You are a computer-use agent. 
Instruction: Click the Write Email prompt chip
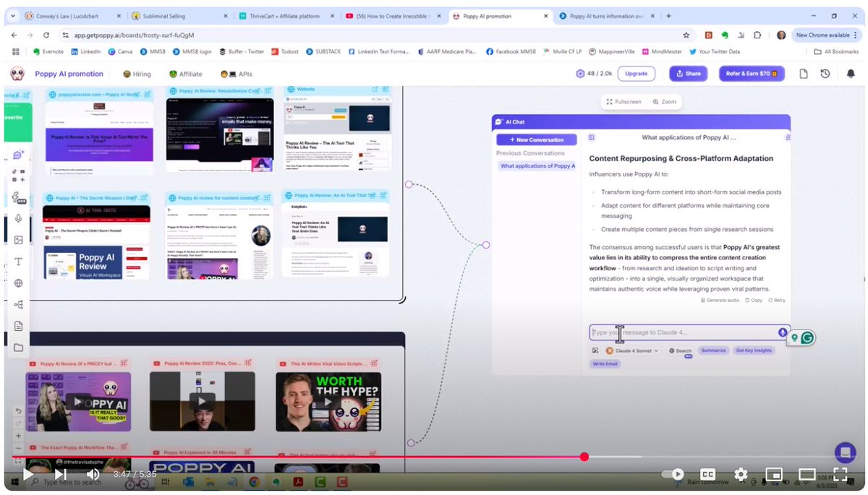[x=605, y=363]
